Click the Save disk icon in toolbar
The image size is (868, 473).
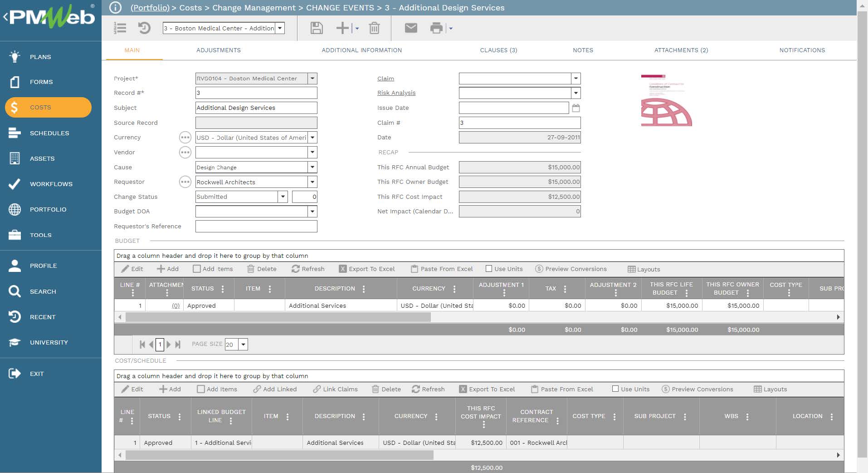[316, 28]
